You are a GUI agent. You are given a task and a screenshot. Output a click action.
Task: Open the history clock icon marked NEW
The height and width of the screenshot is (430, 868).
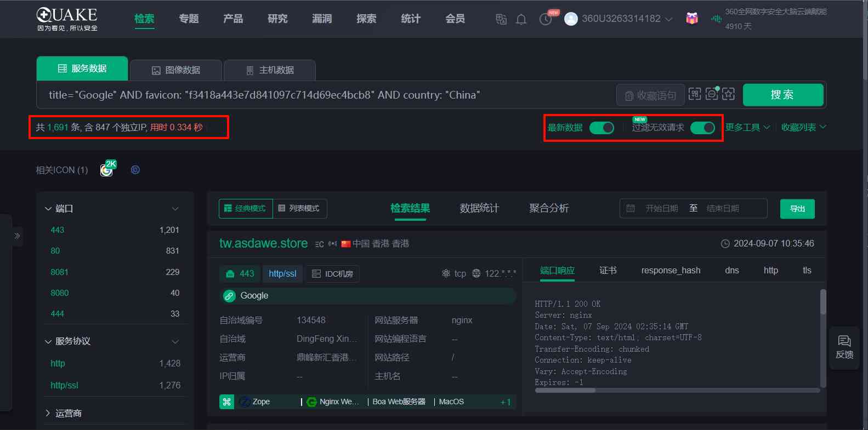tap(546, 19)
